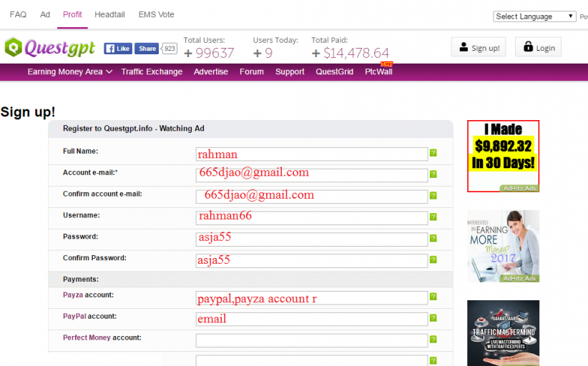Click the Facebook Like button

tap(118, 49)
